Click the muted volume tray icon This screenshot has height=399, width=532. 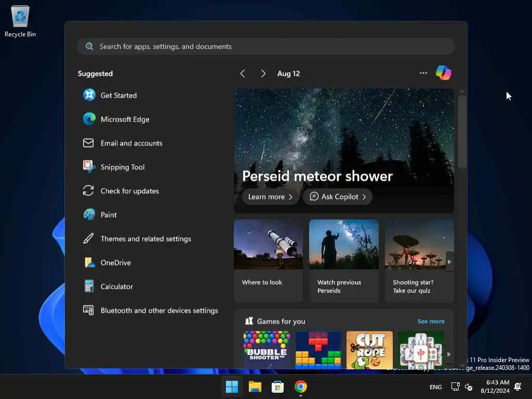[x=469, y=387]
